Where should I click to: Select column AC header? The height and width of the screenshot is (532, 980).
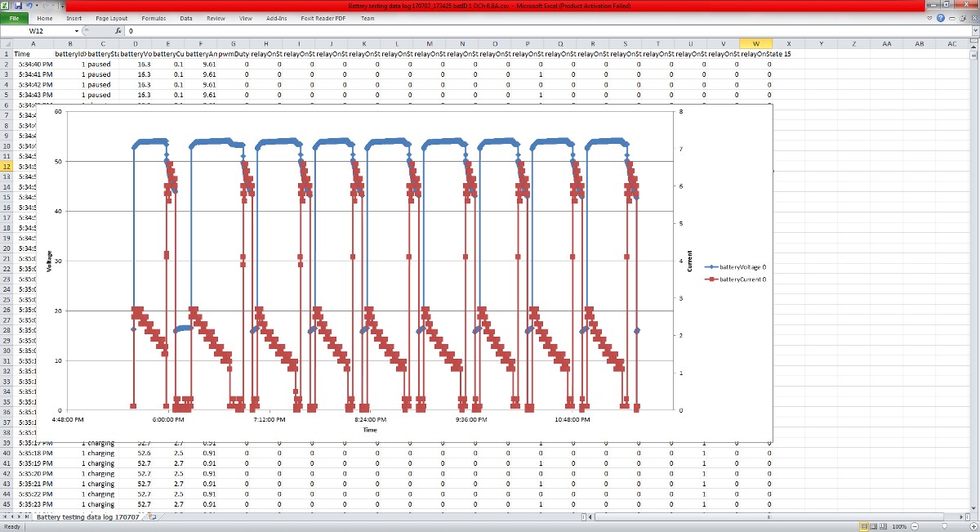952,44
